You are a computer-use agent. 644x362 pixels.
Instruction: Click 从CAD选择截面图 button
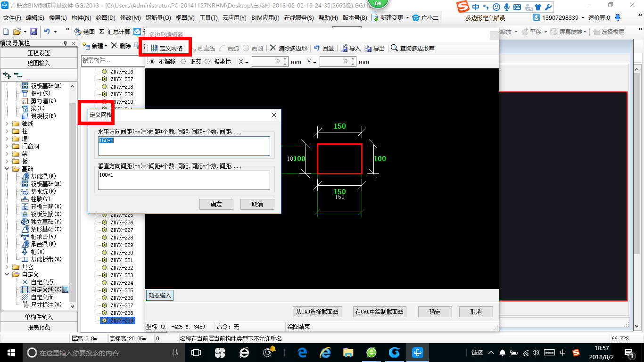pyautogui.click(x=317, y=312)
